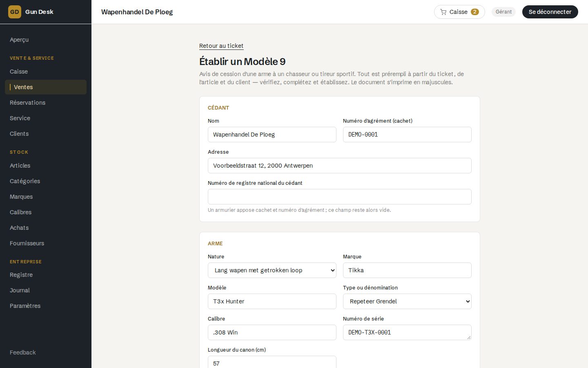Focus the Numéro de registre national field
Image resolution: width=588 pixels, height=368 pixels.
[x=340, y=197]
